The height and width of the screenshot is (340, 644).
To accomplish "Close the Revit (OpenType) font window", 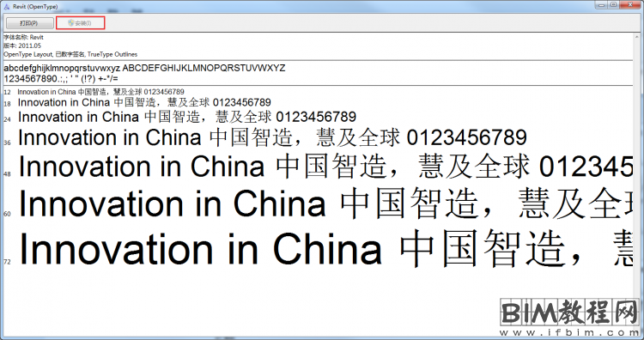I will [629, 4].
